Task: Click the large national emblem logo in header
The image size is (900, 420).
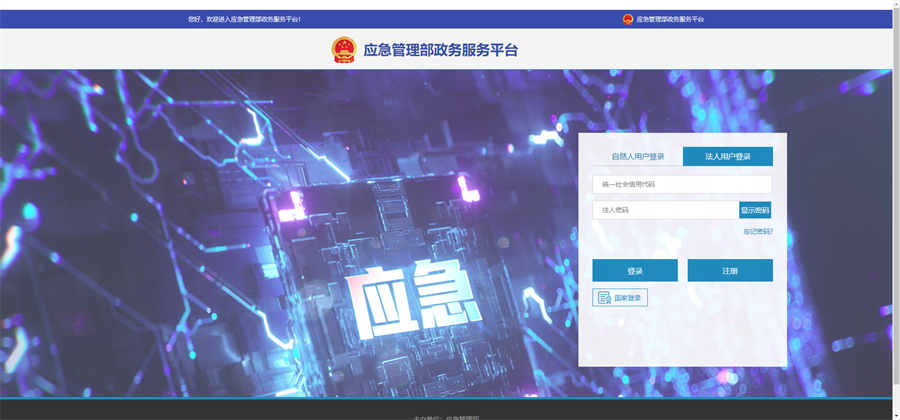Action: (x=344, y=50)
